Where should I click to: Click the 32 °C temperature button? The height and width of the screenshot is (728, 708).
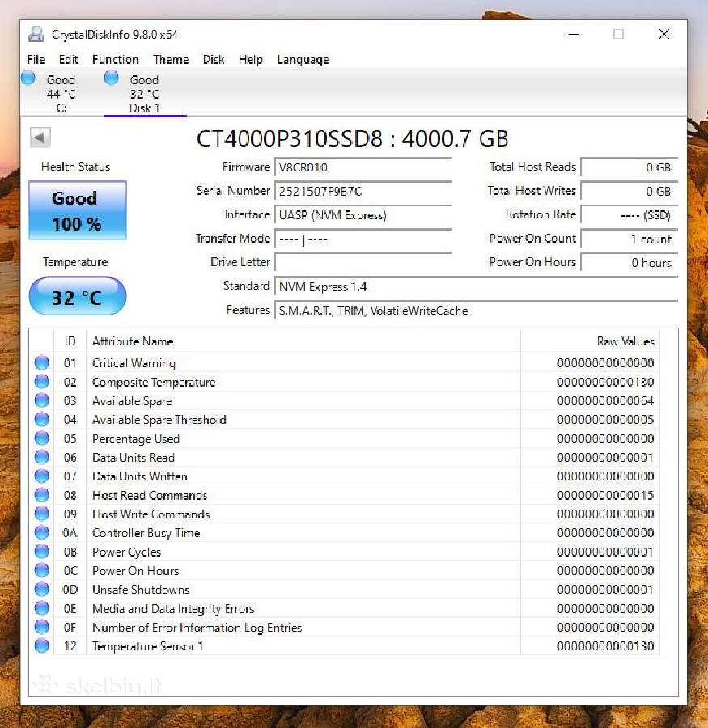77,296
